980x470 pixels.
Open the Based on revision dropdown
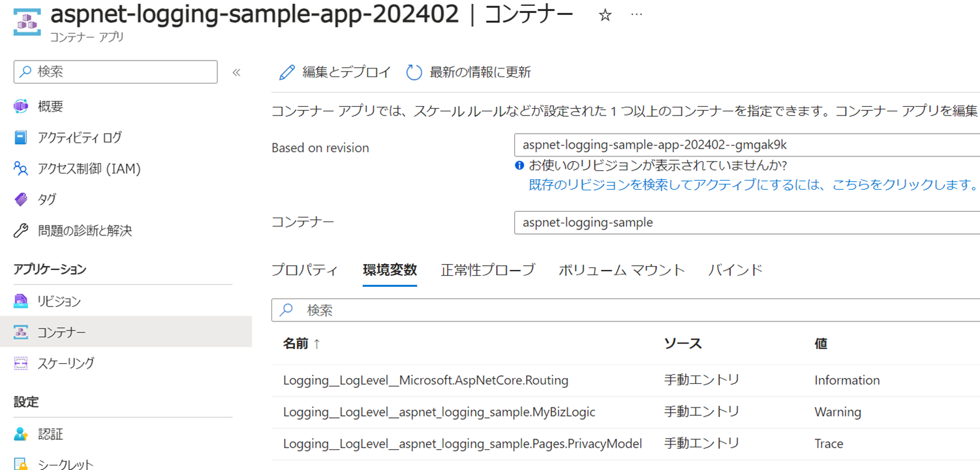[747, 145]
